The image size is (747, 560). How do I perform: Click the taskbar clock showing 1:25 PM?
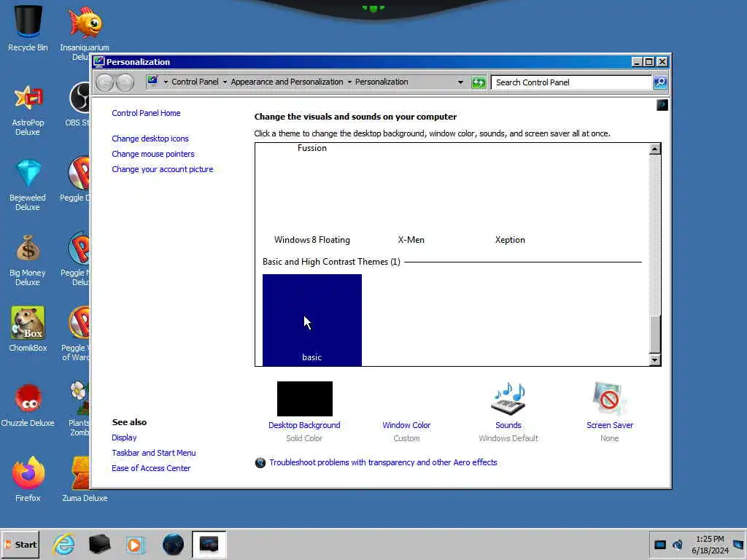point(710,545)
